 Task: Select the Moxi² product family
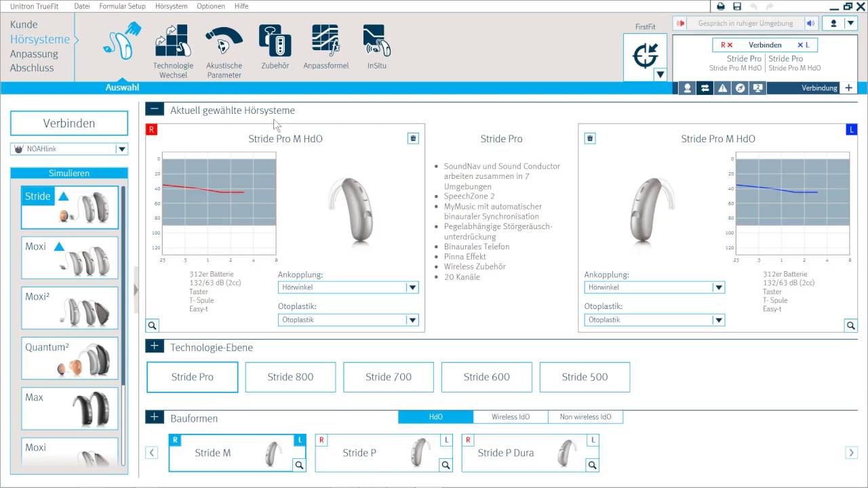click(x=70, y=308)
